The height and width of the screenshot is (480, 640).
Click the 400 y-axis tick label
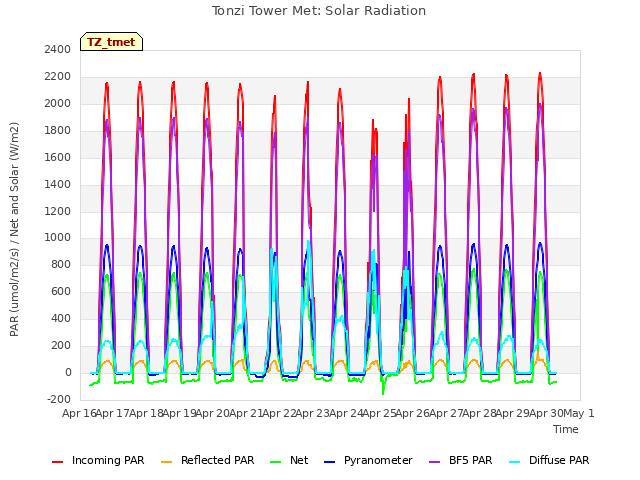(61, 318)
